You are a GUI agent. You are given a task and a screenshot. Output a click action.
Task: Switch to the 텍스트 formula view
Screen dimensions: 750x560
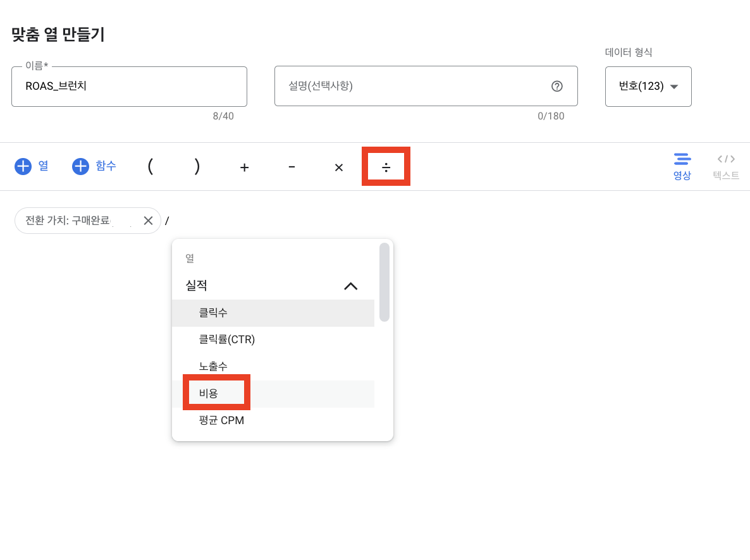[x=725, y=166]
